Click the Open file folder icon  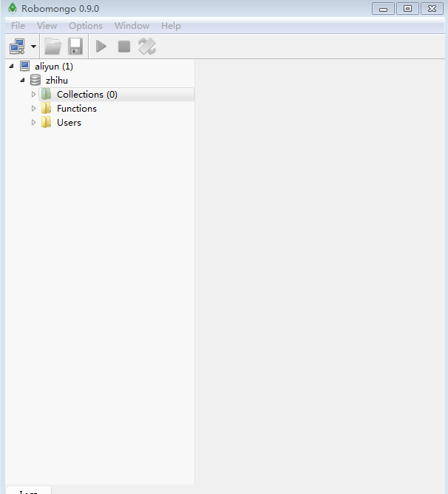pos(52,47)
